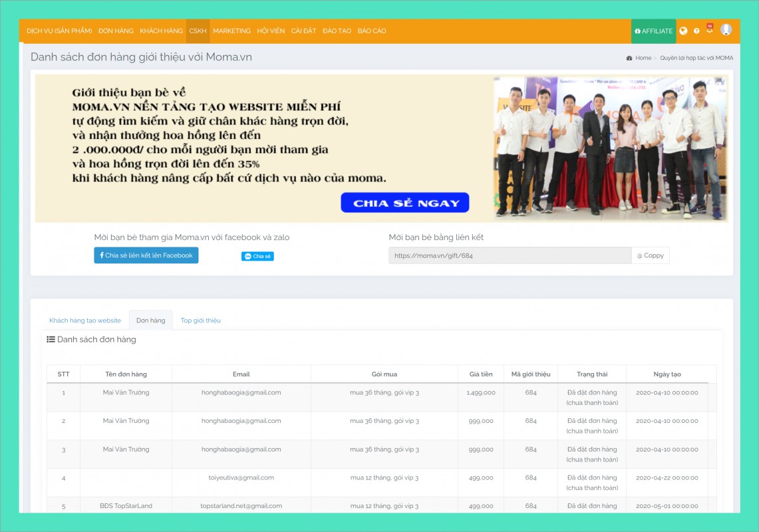Open the CÀI ĐẶT menu
The width and height of the screenshot is (759, 532).
[x=303, y=31]
